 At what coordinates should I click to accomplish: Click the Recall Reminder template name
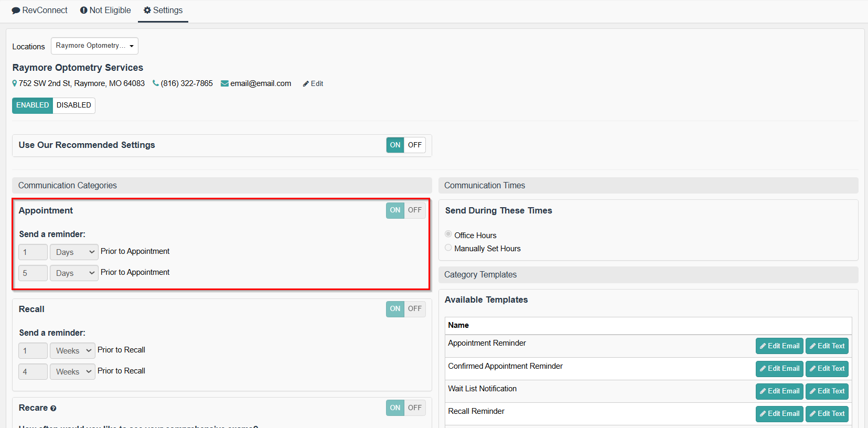tap(476, 411)
